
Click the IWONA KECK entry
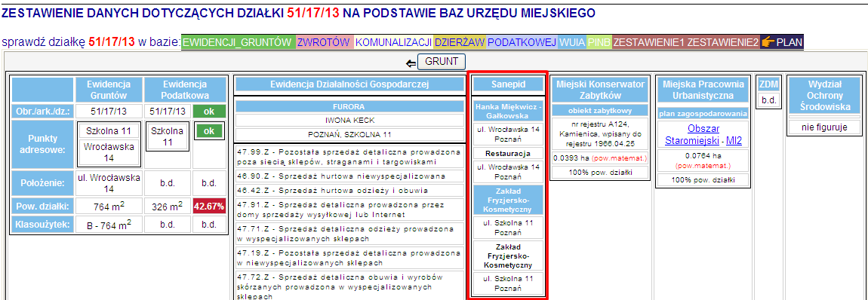click(349, 120)
